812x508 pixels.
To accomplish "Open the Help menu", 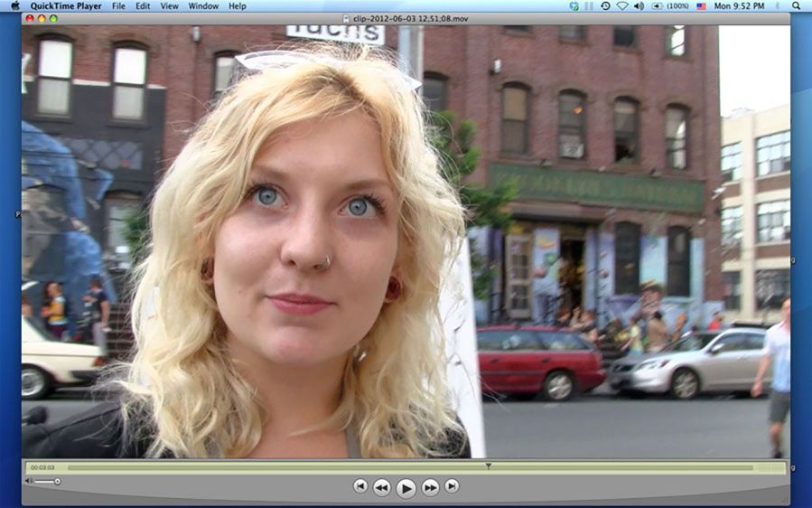I will [x=237, y=6].
